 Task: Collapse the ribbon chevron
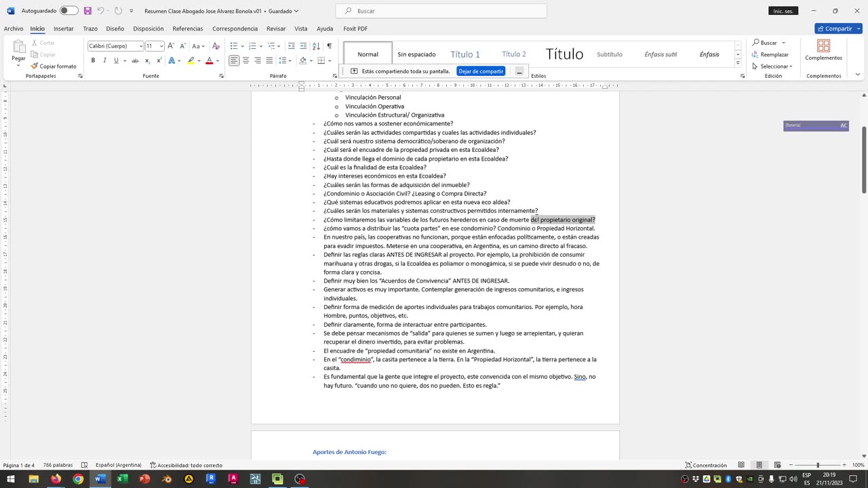[x=857, y=75]
